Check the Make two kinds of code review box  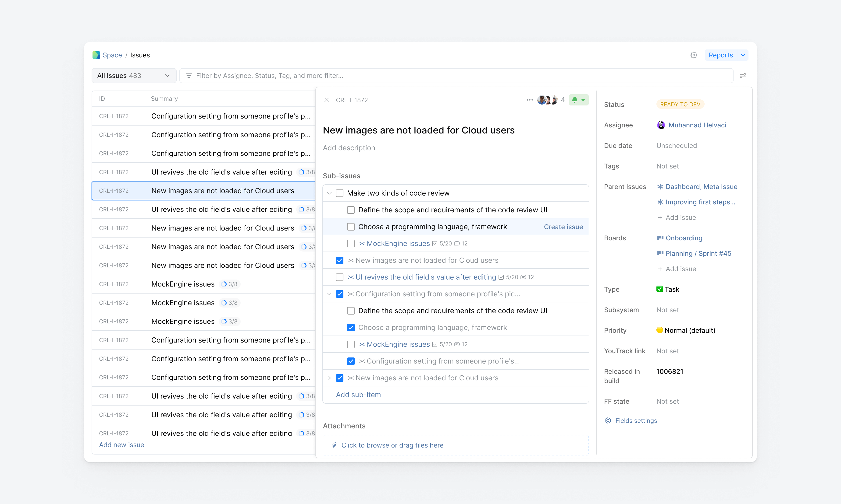(x=339, y=193)
